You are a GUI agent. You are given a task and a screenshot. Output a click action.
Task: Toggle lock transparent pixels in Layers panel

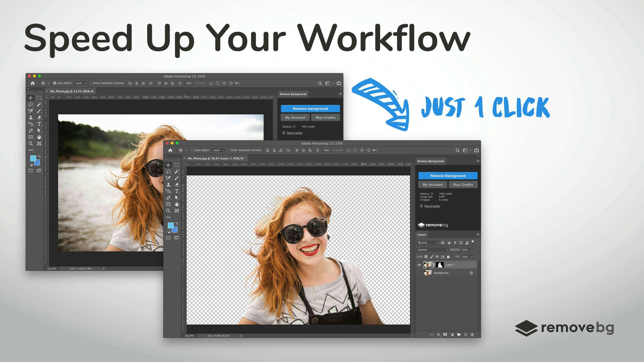click(426, 257)
